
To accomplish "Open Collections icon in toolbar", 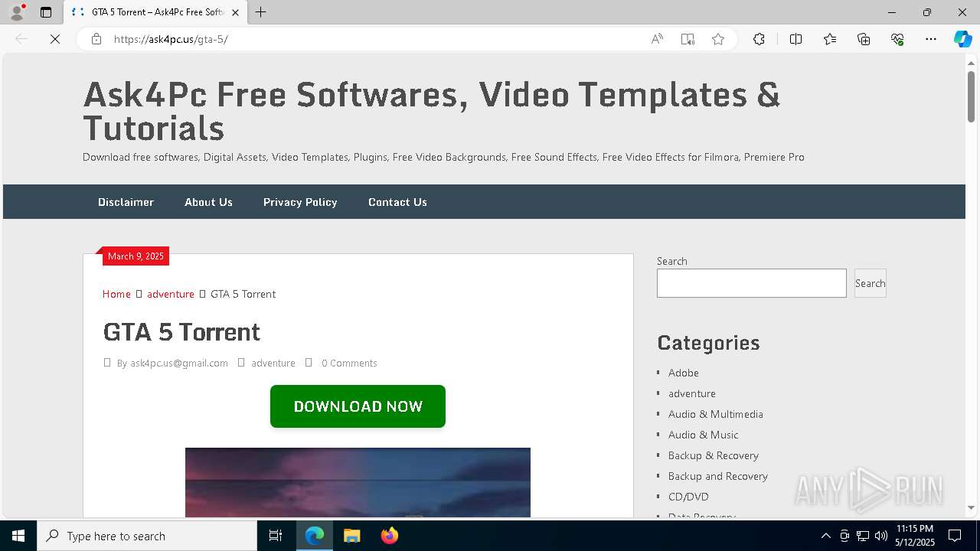I will [864, 39].
